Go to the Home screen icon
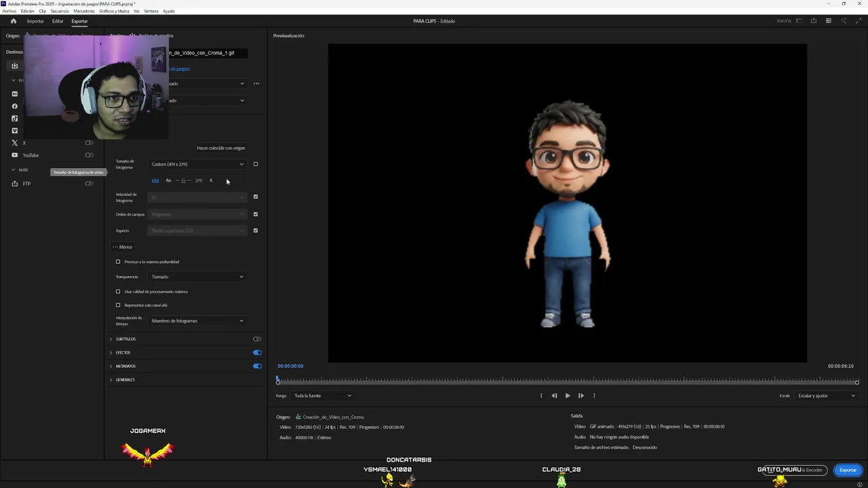Image resolution: width=868 pixels, height=488 pixels. 13,21
